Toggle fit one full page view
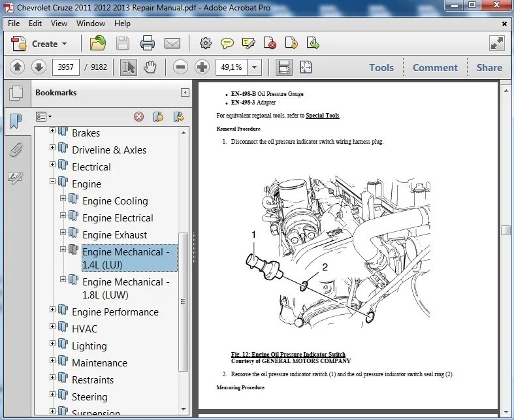The width and height of the screenshot is (514, 420). click(306, 67)
